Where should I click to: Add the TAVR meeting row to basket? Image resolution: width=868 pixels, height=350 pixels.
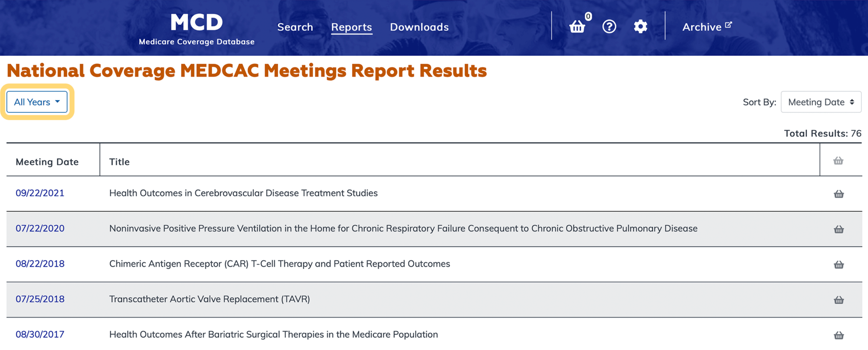[838, 300]
